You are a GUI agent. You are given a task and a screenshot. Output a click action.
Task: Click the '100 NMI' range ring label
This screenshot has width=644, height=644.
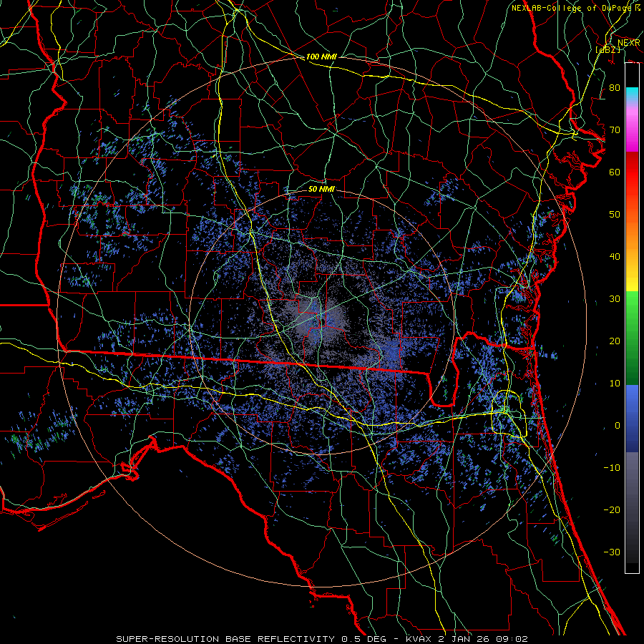(321, 57)
